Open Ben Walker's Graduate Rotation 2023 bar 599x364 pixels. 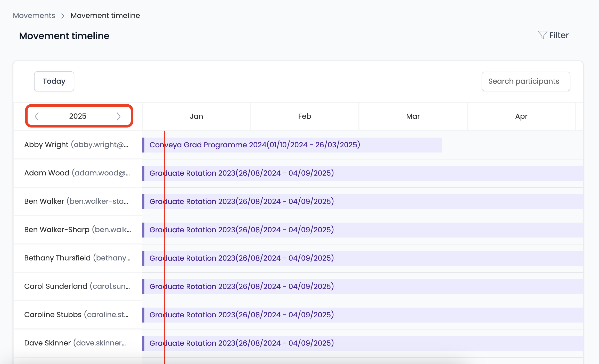click(x=363, y=201)
